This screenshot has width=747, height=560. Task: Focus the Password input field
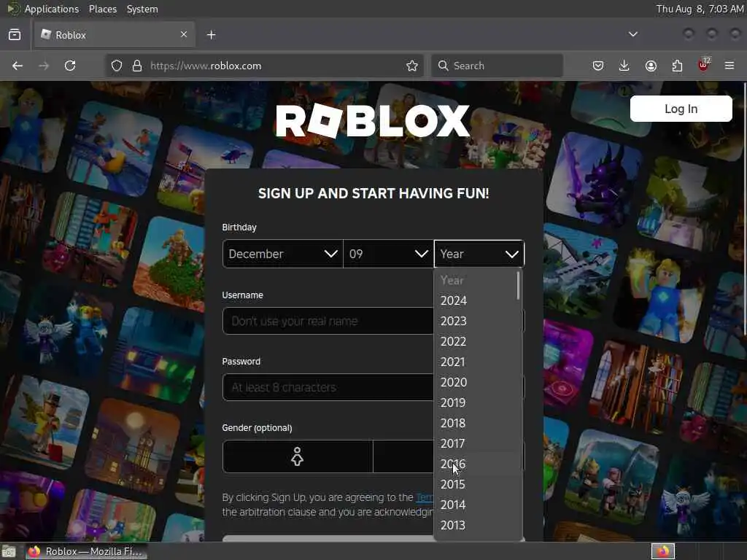click(x=328, y=387)
